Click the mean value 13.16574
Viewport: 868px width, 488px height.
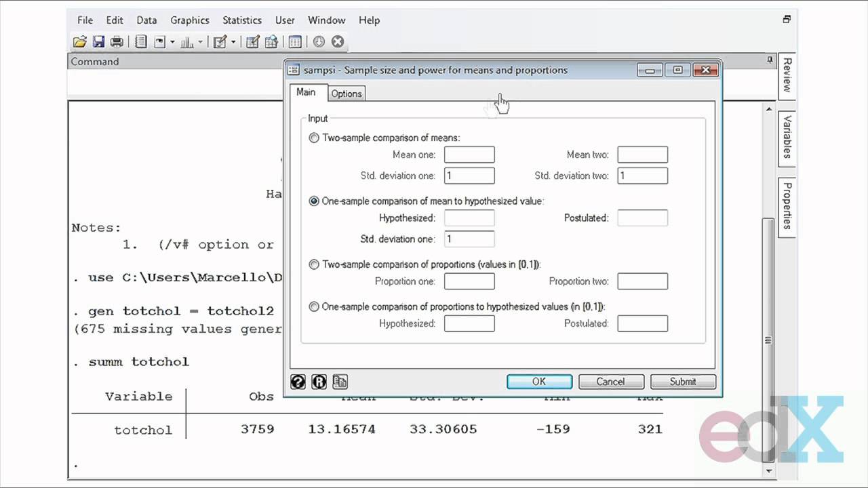(x=342, y=430)
